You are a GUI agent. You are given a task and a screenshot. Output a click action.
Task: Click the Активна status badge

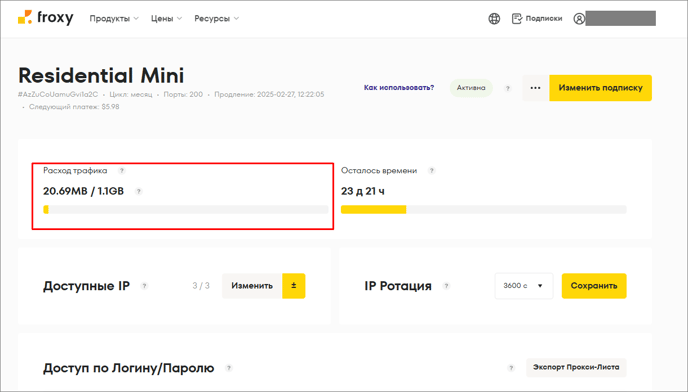tap(471, 88)
